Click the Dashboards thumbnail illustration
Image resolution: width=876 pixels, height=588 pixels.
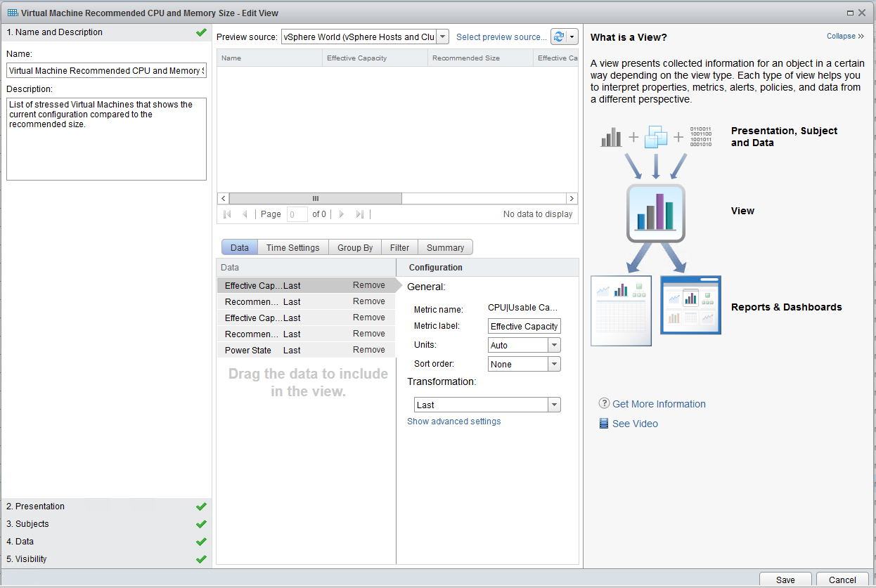690,305
